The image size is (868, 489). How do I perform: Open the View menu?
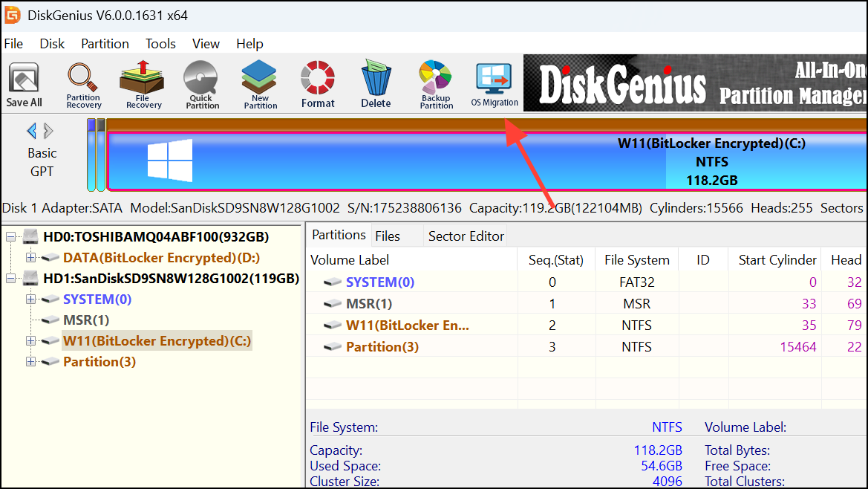pyautogui.click(x=206, y=44)
